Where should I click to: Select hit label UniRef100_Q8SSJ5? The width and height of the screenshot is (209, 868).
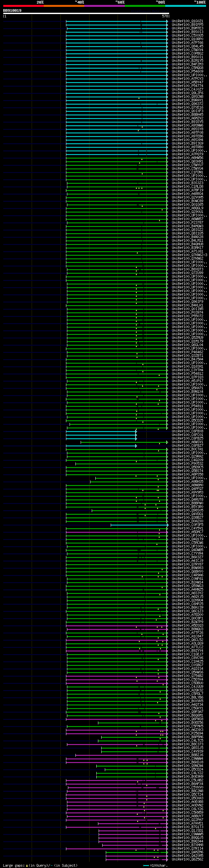click(187, 747)
